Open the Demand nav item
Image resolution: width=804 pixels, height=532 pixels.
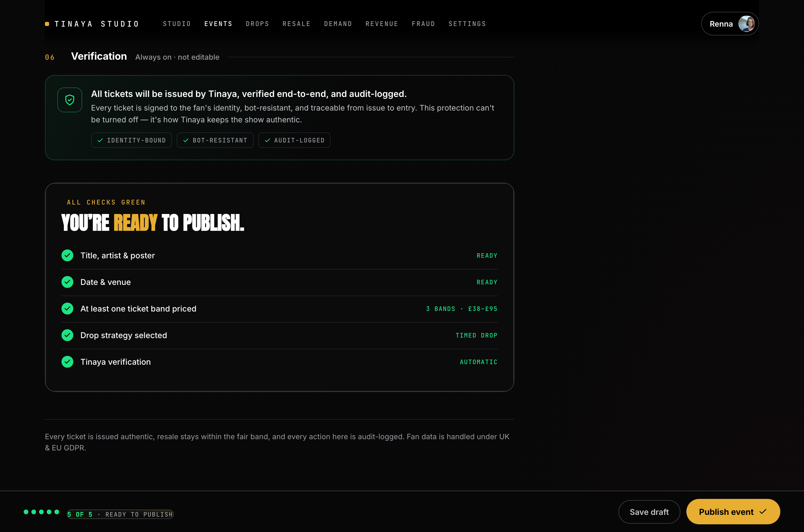[338, 24]
